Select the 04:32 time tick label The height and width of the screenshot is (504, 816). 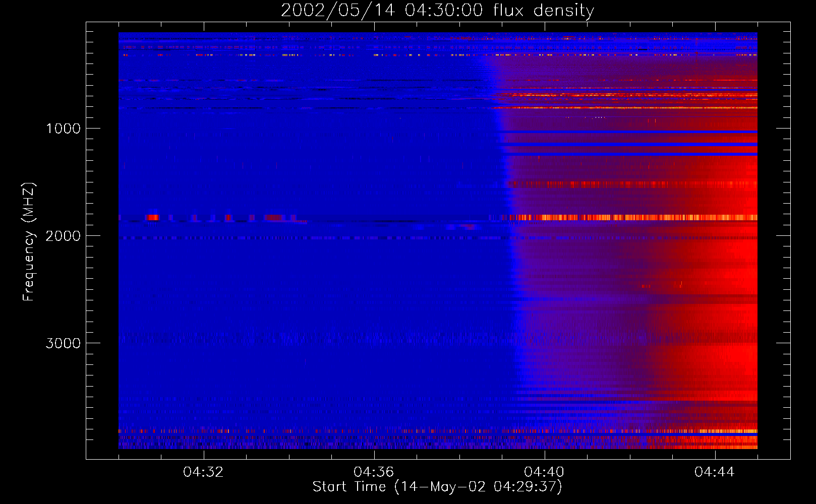click(x=203, y=472)
